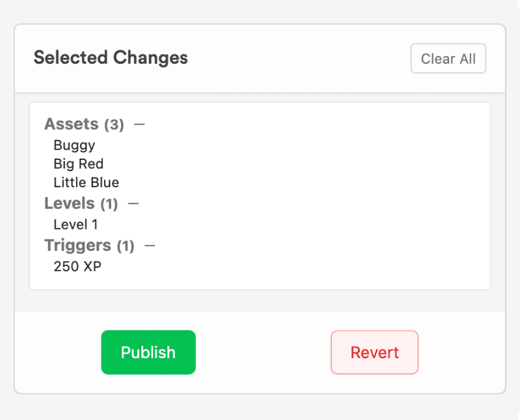Select the Buggy asset entry
Image resolution: width=520 pixels, height=420 pixels.
point(74,145)
